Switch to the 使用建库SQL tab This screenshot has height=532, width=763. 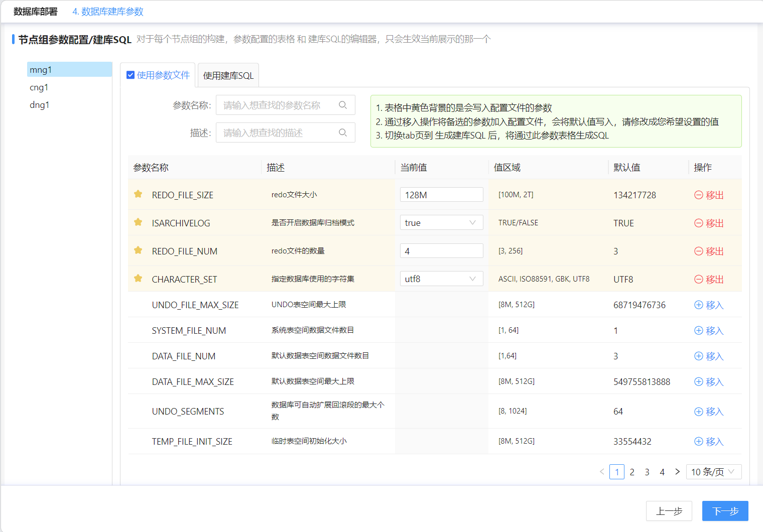(228, 76)
